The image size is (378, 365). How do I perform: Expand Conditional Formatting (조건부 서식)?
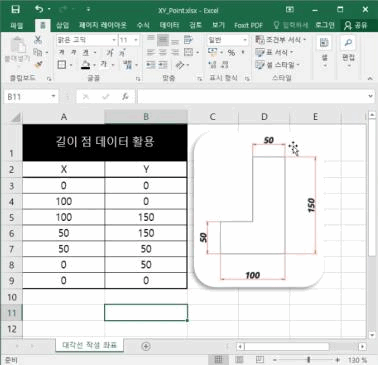click(x=280, y=40)
